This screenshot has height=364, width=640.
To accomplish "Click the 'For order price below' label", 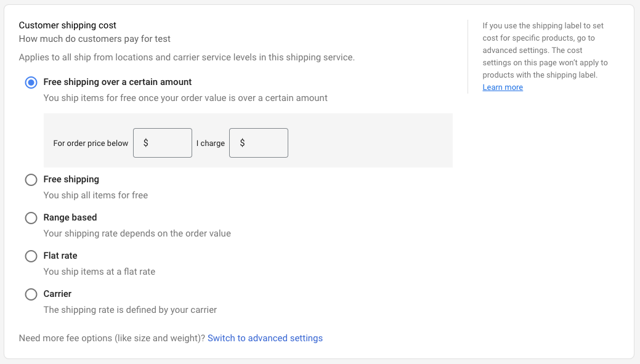I will tap(91, 144).
